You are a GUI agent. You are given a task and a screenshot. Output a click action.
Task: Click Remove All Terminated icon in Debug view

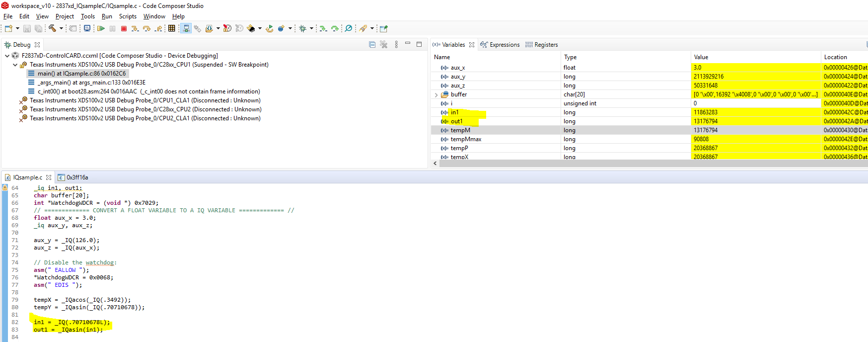click(384, 45)
